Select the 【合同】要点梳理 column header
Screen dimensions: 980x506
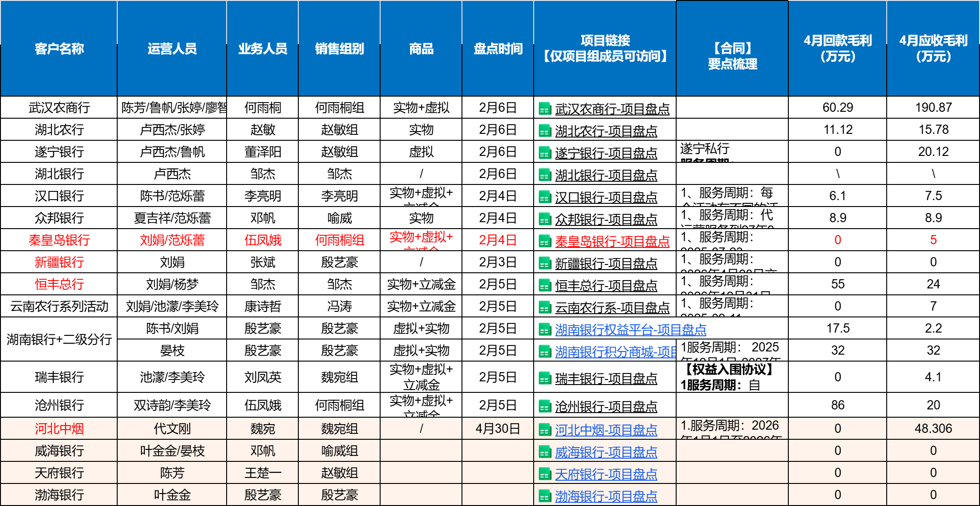(732, 48)
